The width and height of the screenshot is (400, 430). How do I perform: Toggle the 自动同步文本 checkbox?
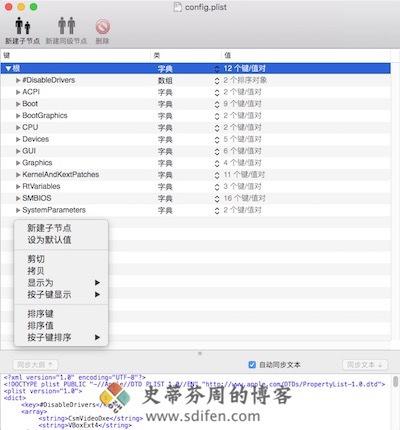[252, 365]
